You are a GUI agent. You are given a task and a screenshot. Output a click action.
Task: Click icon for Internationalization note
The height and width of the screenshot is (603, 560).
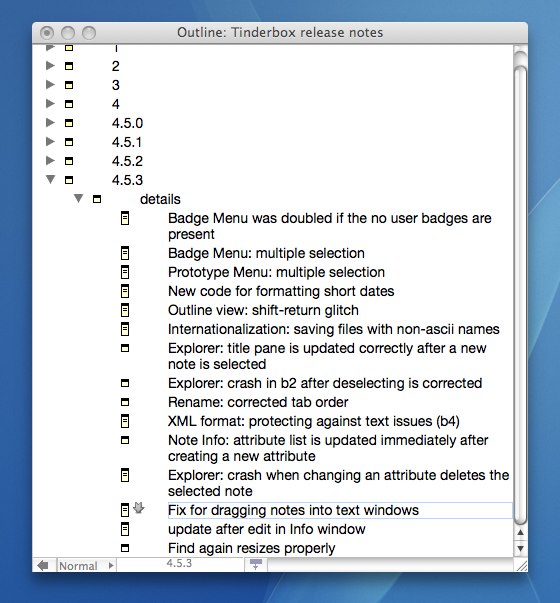(125, 329)
